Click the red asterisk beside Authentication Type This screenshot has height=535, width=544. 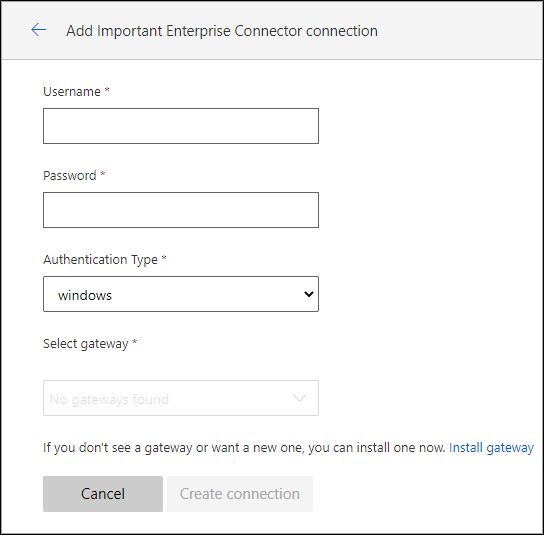tap(164, 258)
